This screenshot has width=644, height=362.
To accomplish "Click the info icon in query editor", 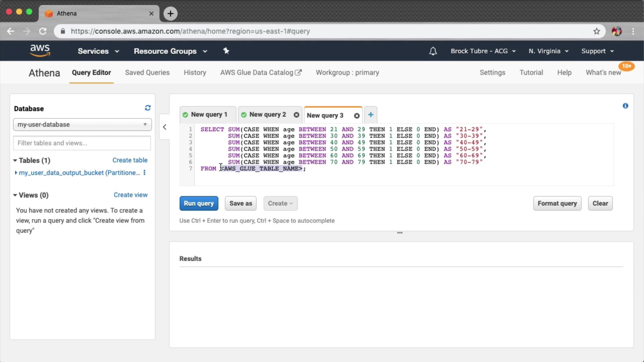I will coord(625,106).
